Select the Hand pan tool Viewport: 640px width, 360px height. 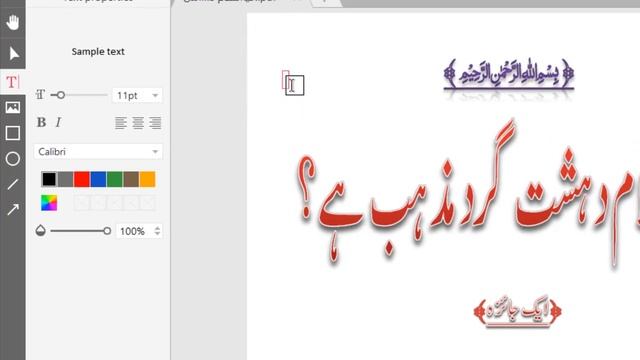(x=13, y=22)
